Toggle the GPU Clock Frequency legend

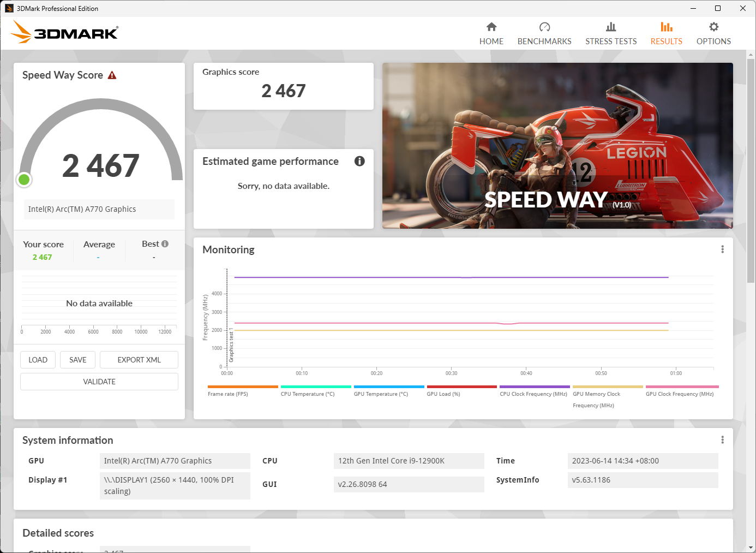tap(680, 394)
